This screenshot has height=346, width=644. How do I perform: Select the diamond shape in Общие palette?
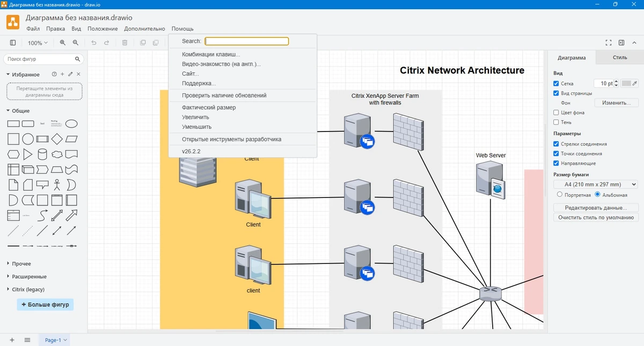pos(57,139)
